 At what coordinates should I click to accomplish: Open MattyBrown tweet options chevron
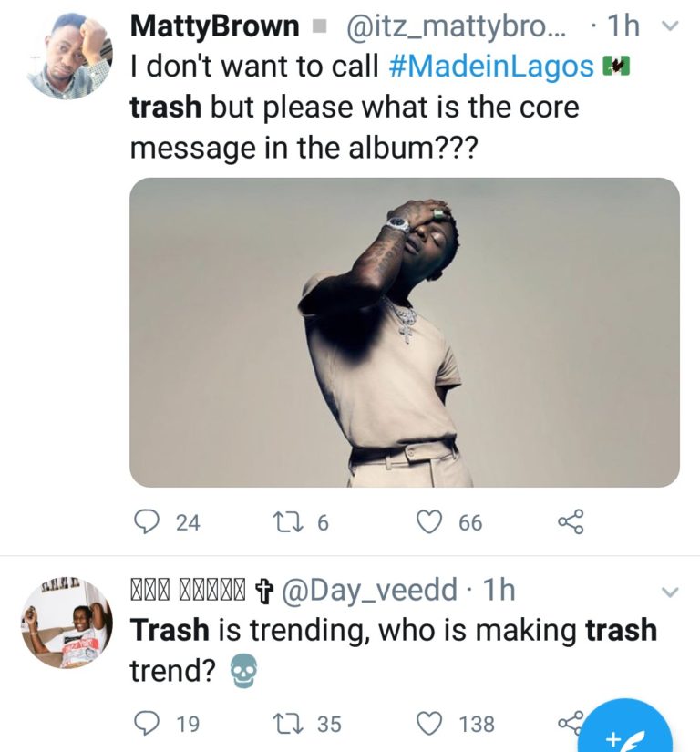[x=670, y=26]
